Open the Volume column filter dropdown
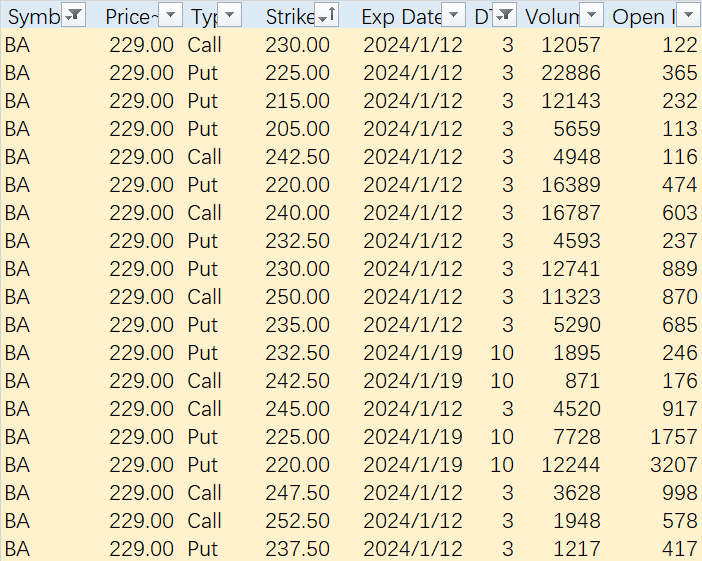 [591, 15]
